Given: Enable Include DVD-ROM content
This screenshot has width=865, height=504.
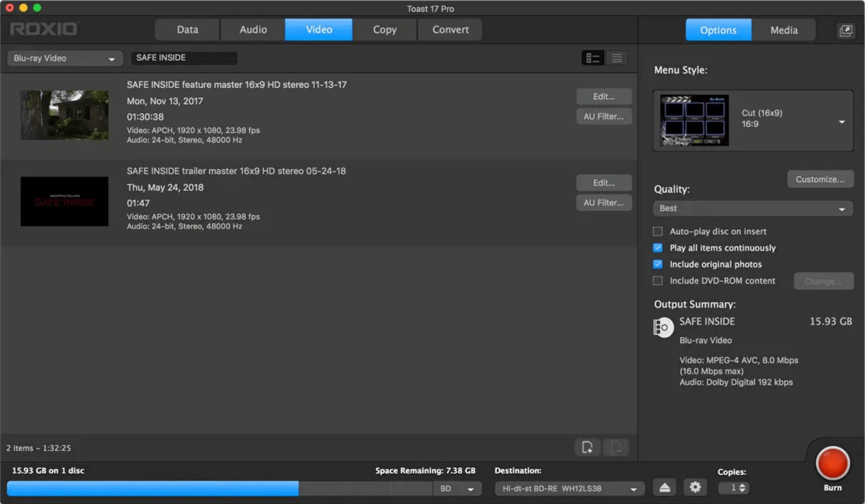Looking at the screenshot, I should point(657,281).
